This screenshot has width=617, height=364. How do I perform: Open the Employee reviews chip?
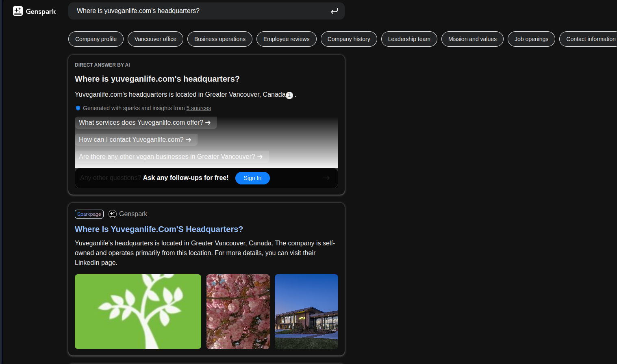pos(287,39)
